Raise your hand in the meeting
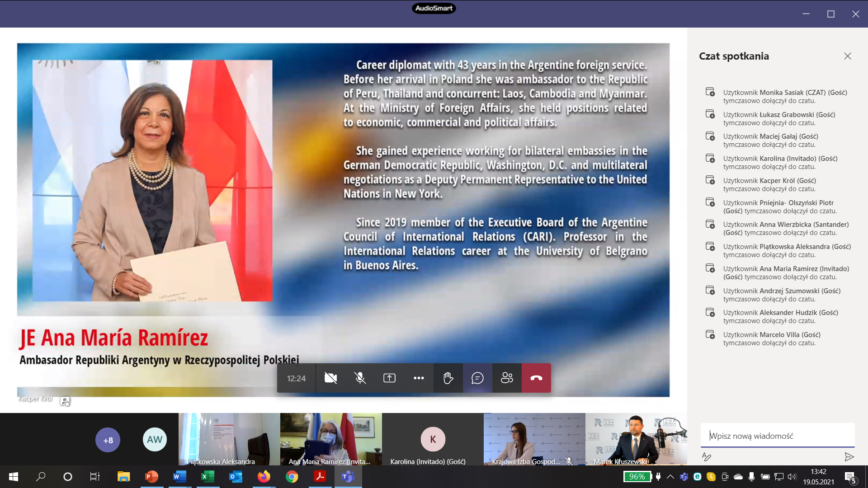 (448, 378)
